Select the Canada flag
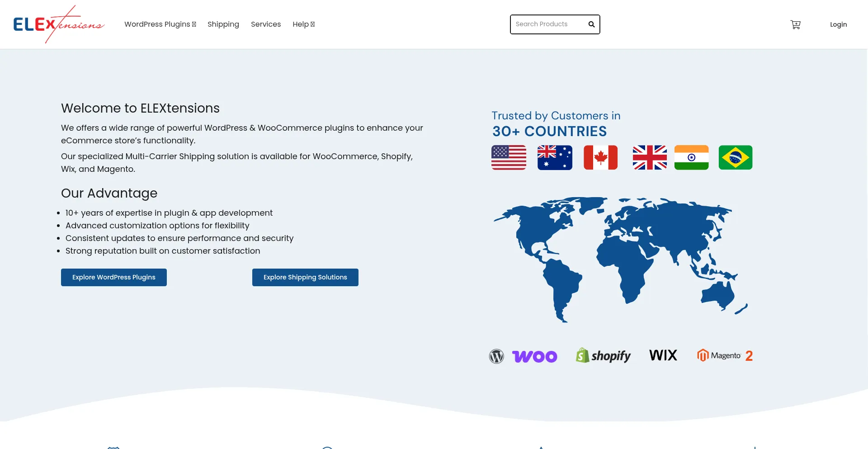The height and width of the screenshot is (449, 868). click(x=600, y=157)
